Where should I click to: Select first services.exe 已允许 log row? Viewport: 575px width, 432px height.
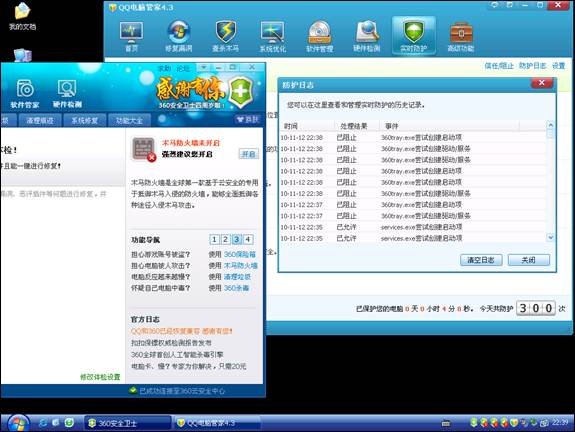(x=413, y=227)
